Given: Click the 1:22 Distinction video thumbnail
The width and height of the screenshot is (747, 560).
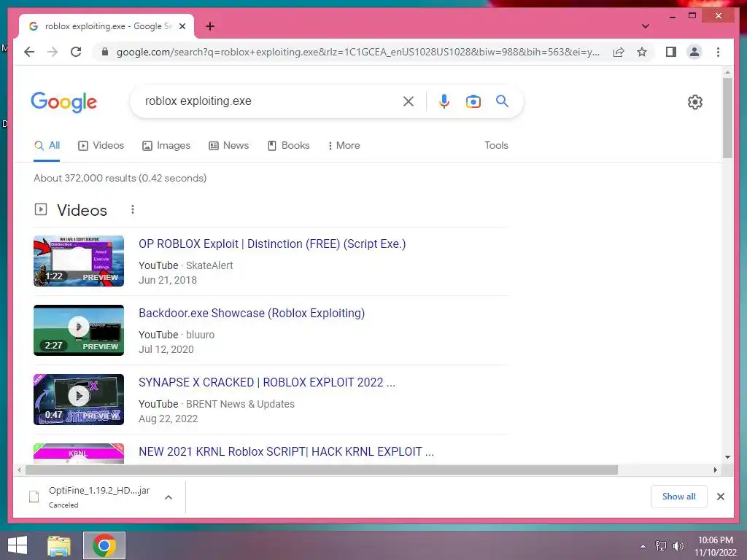Looking at the screenshot, I should coord(79,261).
